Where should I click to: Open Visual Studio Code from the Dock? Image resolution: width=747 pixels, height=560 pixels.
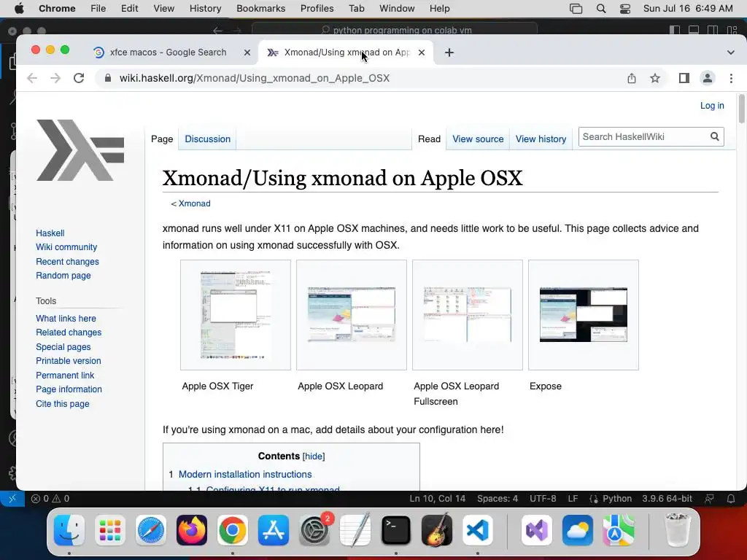pyautogui.click(x=478, y=530)
